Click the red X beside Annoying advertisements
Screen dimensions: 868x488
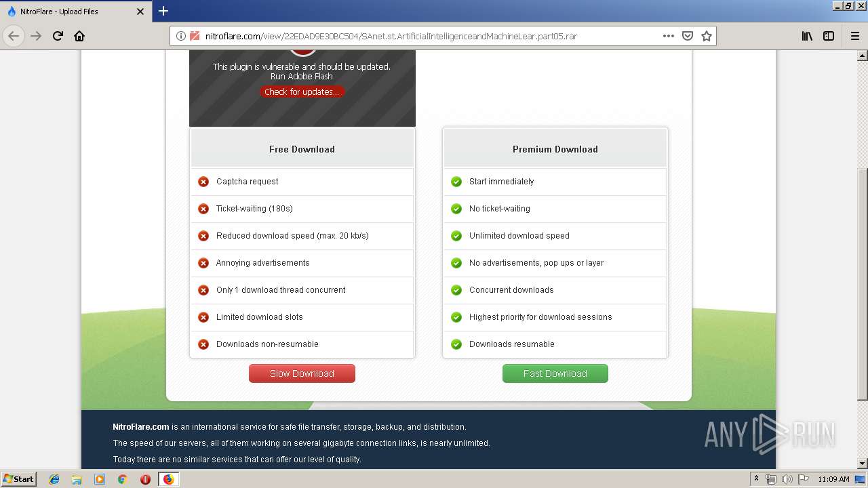pos(203,263)
